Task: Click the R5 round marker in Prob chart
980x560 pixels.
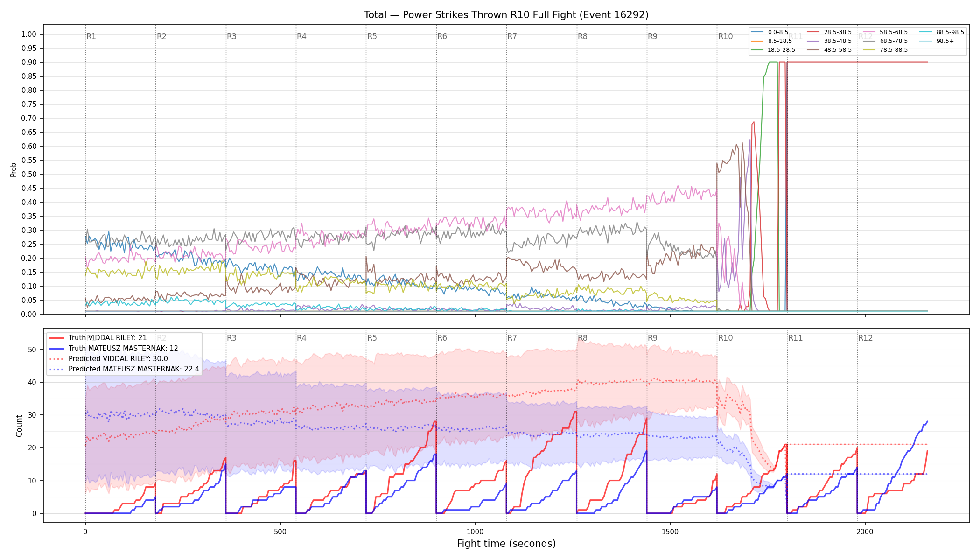Action: (372, 36)
